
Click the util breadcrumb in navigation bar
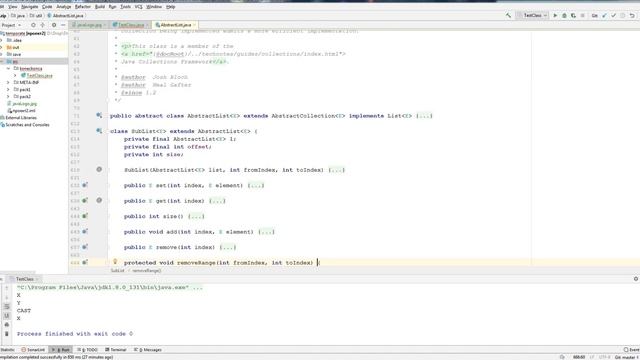(36, 16)
